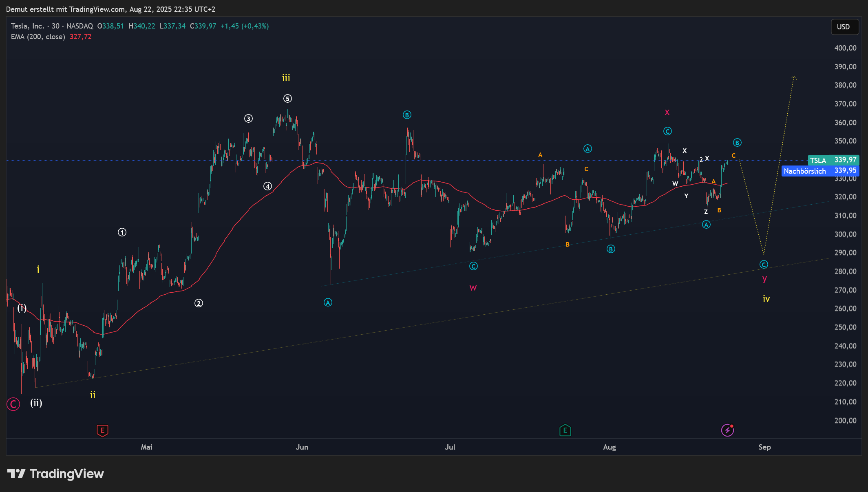Screen dimensions: 868x492
Task: Select the magenta circled C wave label
Action: [x=13, y=404]
